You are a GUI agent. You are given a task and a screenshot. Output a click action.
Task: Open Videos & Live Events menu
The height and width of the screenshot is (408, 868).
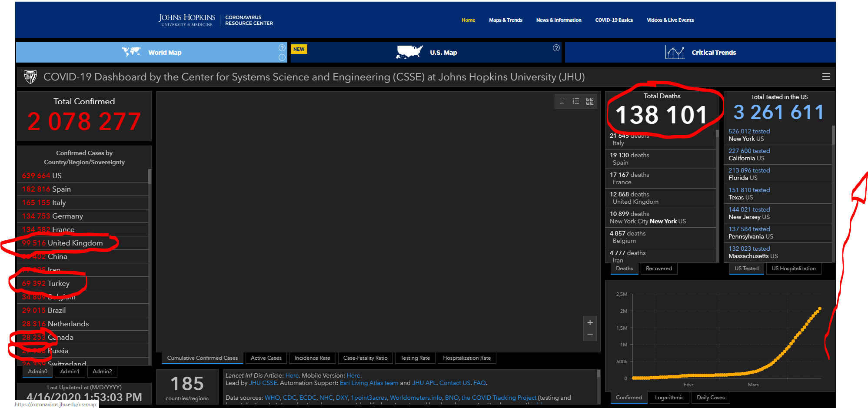(x=670, y=20)
